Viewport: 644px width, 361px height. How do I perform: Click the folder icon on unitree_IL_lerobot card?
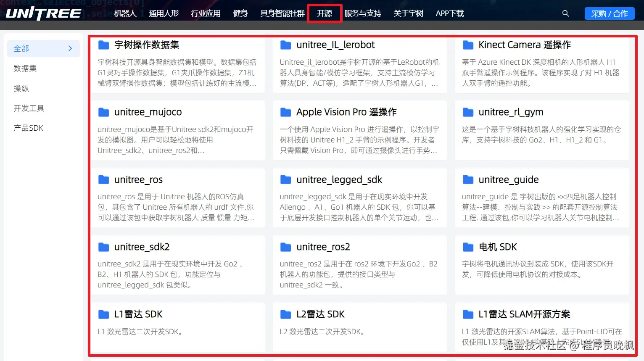(x=285, y=45)
